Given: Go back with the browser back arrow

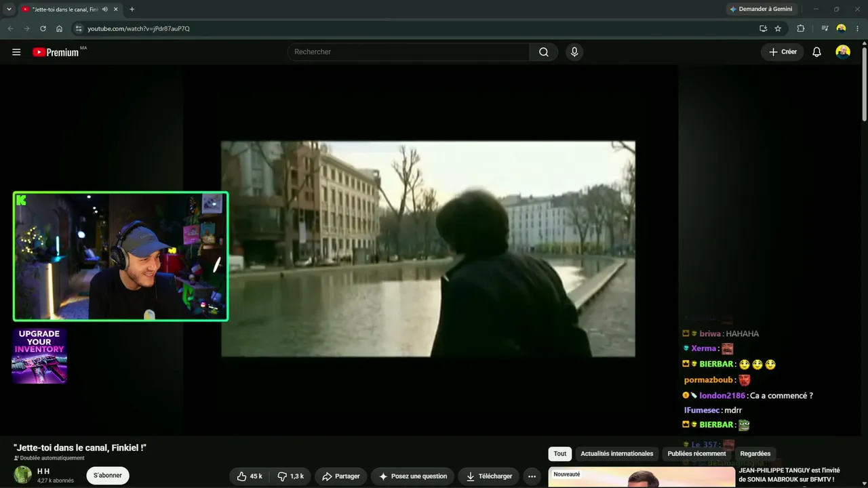Looking at the screenshot, I should (x=10, y=28).
